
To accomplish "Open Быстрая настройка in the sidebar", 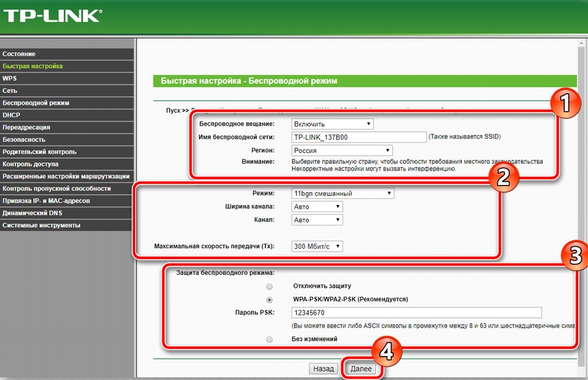I will click(67, 66).
